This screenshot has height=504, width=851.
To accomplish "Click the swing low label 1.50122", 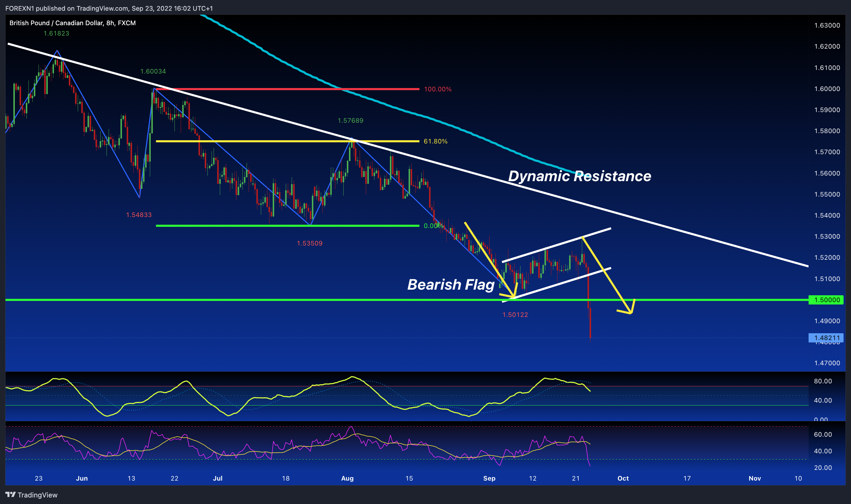I will [x=515, y=315].
